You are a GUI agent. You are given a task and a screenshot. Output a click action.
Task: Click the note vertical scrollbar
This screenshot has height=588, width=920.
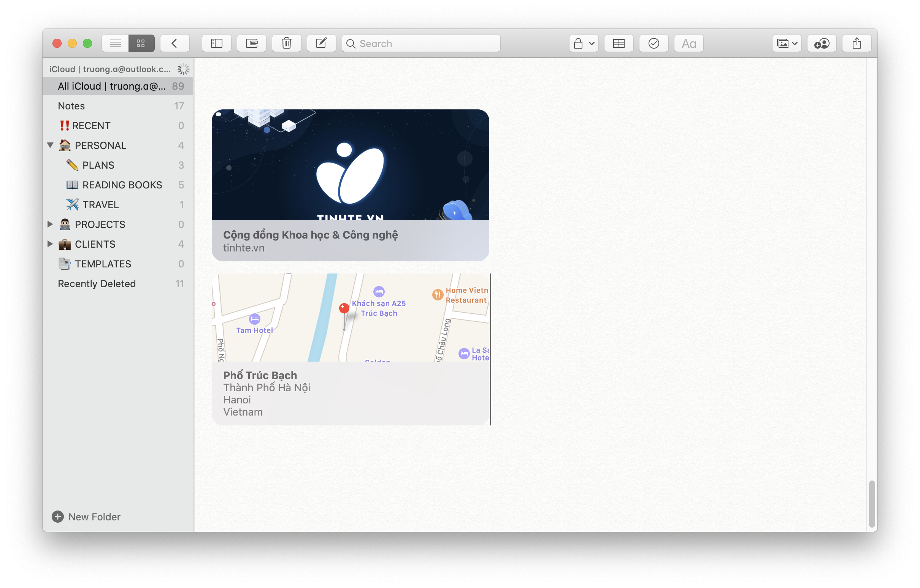(871, 504)
